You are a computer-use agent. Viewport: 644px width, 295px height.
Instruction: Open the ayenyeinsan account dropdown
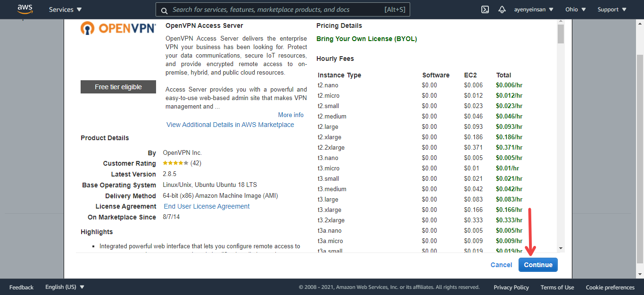(534, 9)
